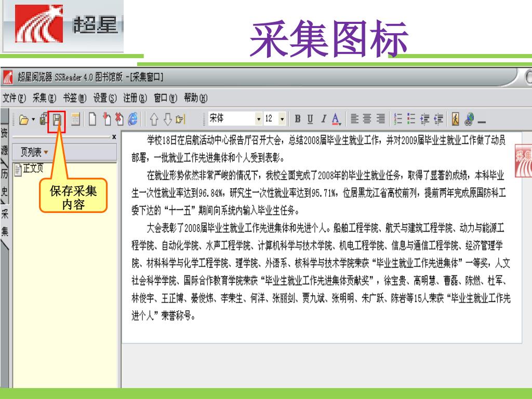Click the first indent toolbar icon
532x399 pixels.
425,119
